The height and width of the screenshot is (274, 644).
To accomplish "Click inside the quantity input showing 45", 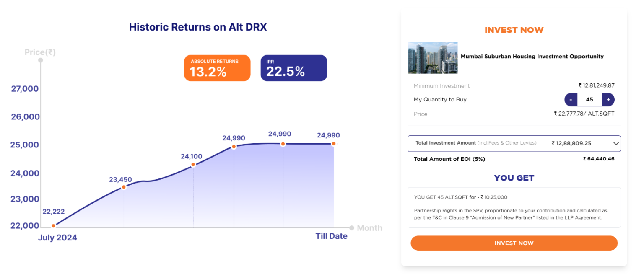I will (589, 99).
